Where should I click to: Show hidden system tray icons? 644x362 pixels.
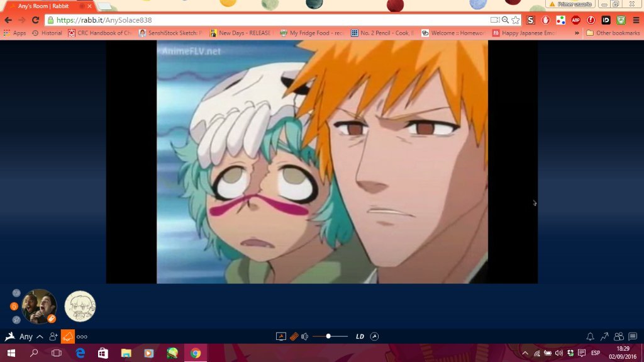point(525,353)
